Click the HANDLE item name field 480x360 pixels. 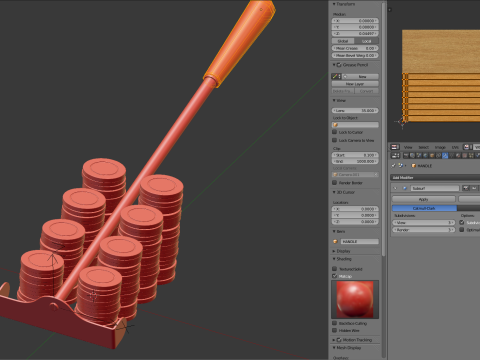[x=359, y=241]
